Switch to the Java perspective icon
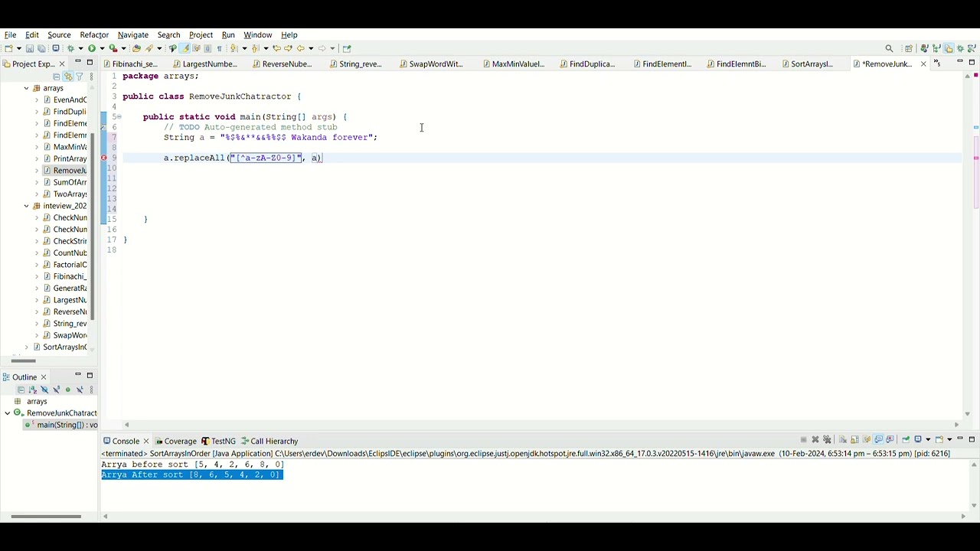The width and height of the screenshot is (980, 551). click(924, 49)
